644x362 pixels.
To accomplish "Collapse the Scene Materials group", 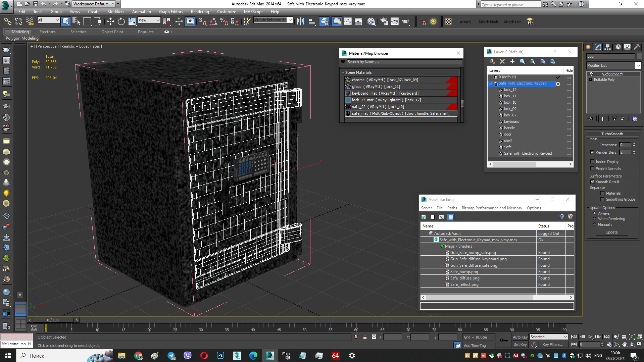I will pos(343,72).
